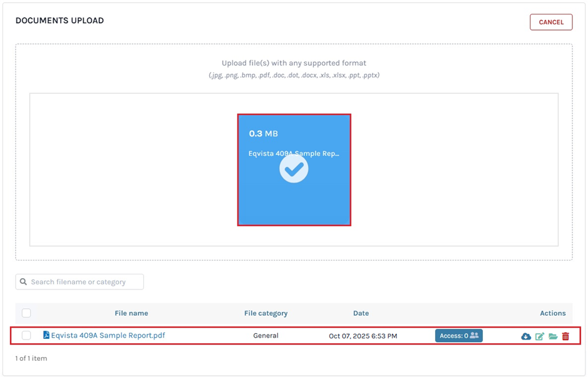This screenshot has width=588, height=379.
Task: Click the File name column header
Action: point(131,313)
